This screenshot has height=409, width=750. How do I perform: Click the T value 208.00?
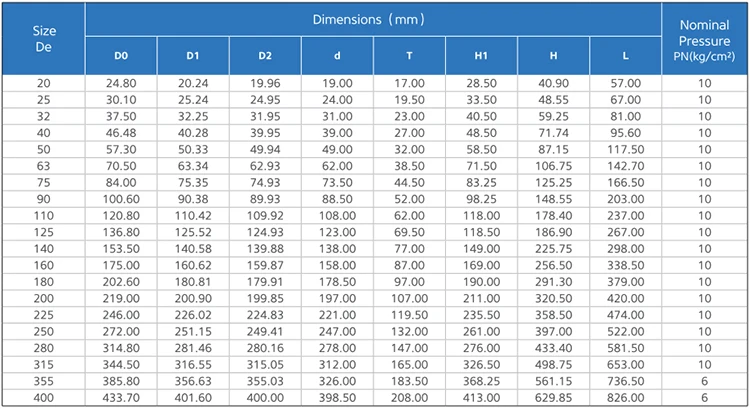click(409, 398)
